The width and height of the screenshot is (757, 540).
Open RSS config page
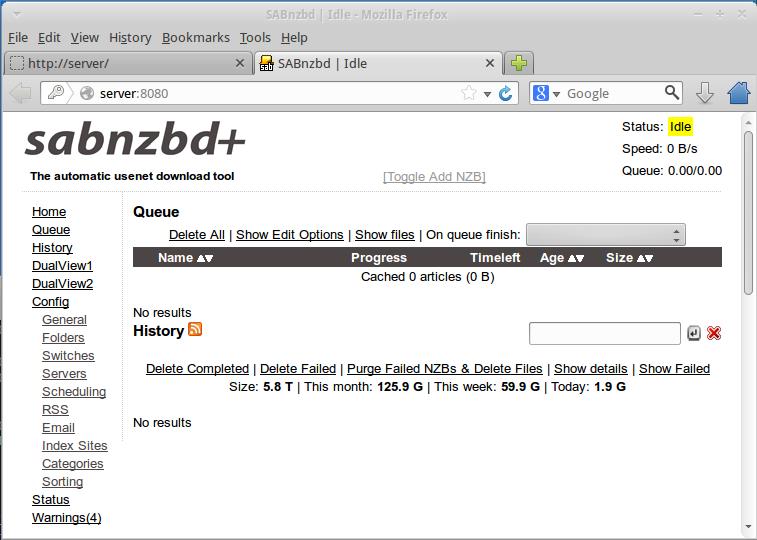click(55, 410)
